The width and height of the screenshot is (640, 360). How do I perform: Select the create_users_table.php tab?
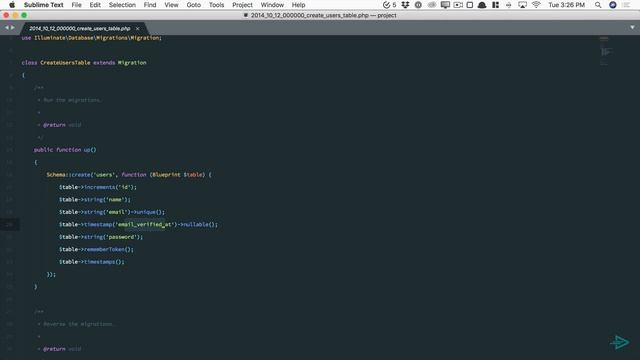tap(80, 28)
